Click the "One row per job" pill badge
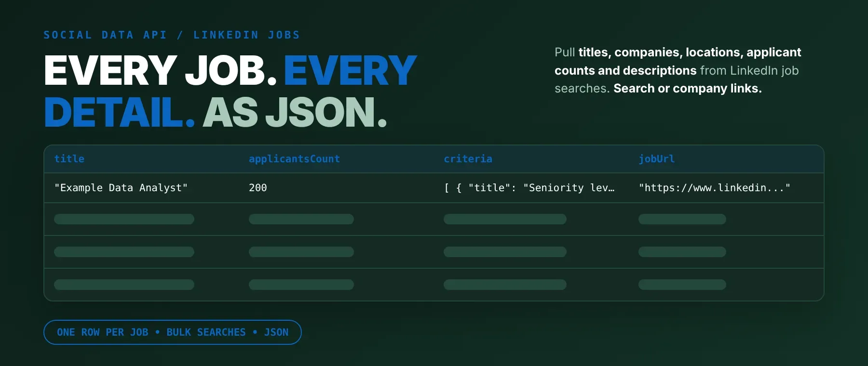This screenshot has height=366, width=868. 173,332
